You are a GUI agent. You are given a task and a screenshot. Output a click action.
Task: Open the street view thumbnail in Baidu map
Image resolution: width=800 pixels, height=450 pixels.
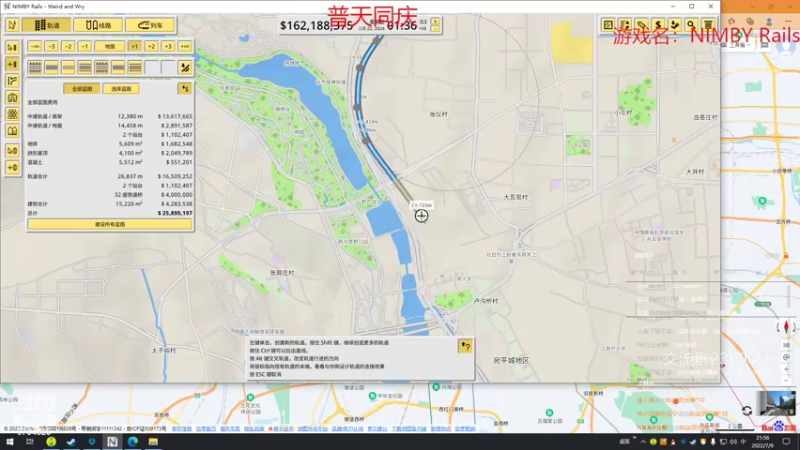[x=776, y=403]
